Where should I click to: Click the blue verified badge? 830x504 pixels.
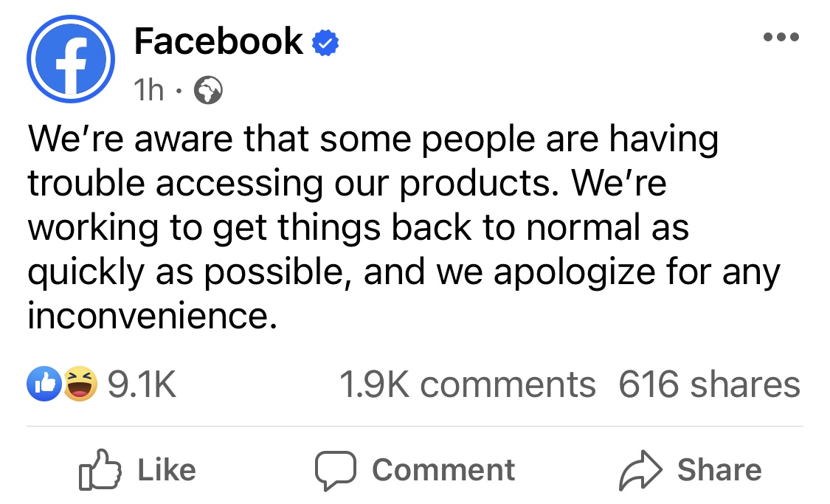pos(325,43)
